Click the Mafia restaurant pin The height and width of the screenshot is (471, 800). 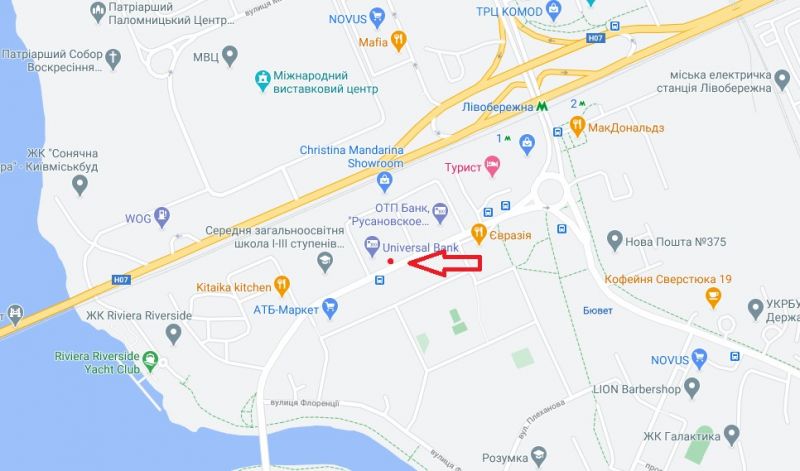pos(398,41)
